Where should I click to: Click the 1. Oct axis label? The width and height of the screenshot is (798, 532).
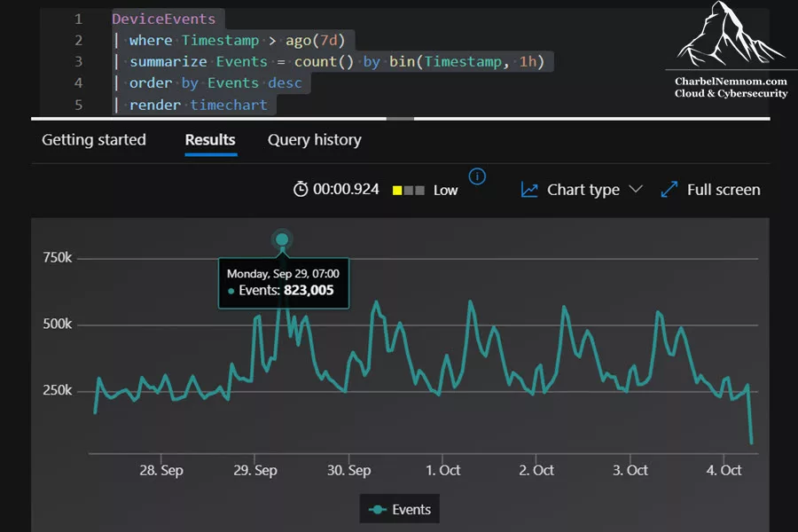tap(442, 470)
